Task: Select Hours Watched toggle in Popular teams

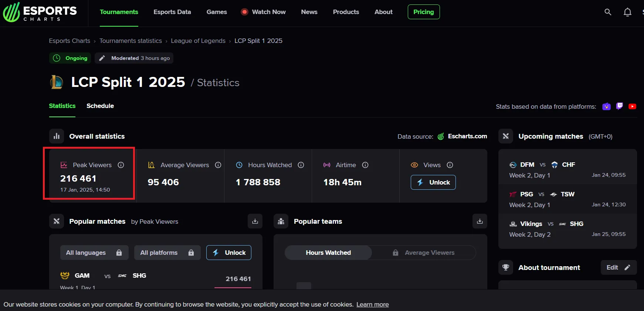Action: pos(328,253)
